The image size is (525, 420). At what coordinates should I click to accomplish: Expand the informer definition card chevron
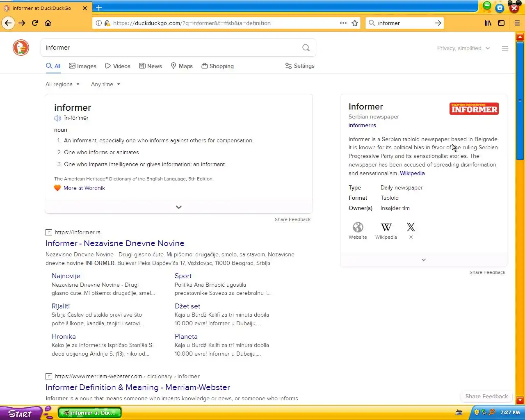179,207
